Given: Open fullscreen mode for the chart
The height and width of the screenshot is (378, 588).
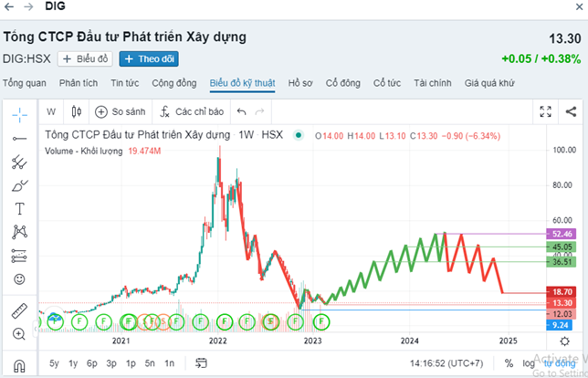Looking at the screenshot, I should pos(545,112).
